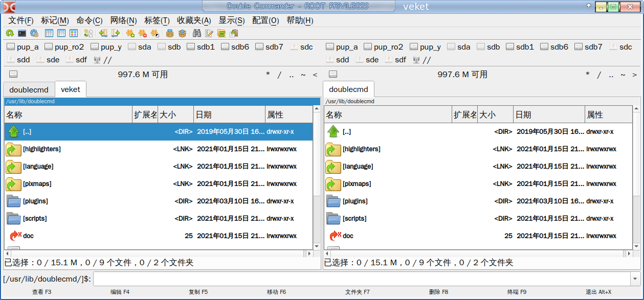Viewport: 644px width, 300px height.
Task: Click the 查看 F3 button
Action: pos(42,292)
